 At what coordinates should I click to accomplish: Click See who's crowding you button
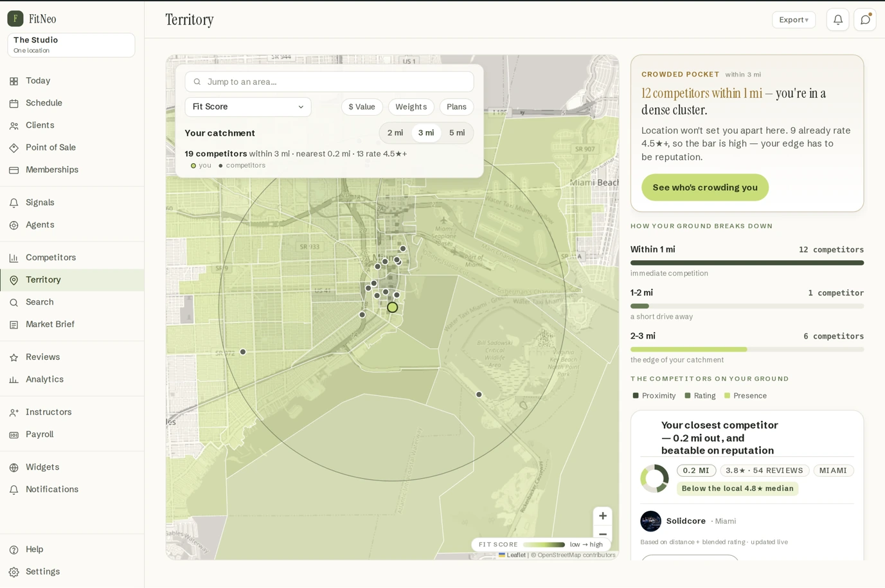tap(705, 188)
